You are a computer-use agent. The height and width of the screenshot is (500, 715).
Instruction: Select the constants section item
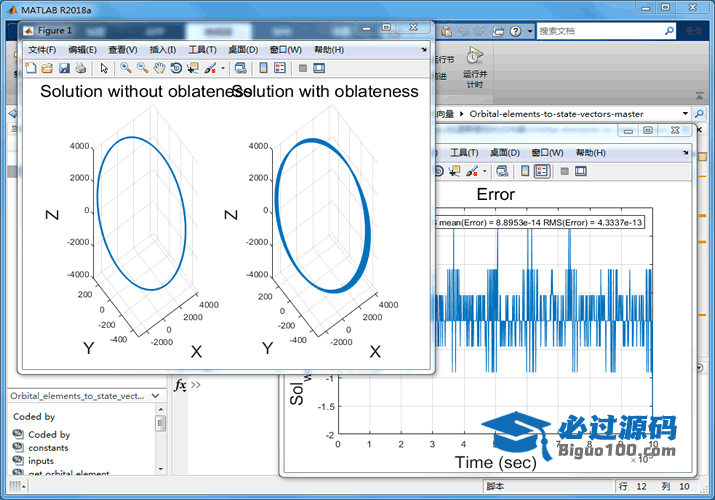(x=48, y=448)
